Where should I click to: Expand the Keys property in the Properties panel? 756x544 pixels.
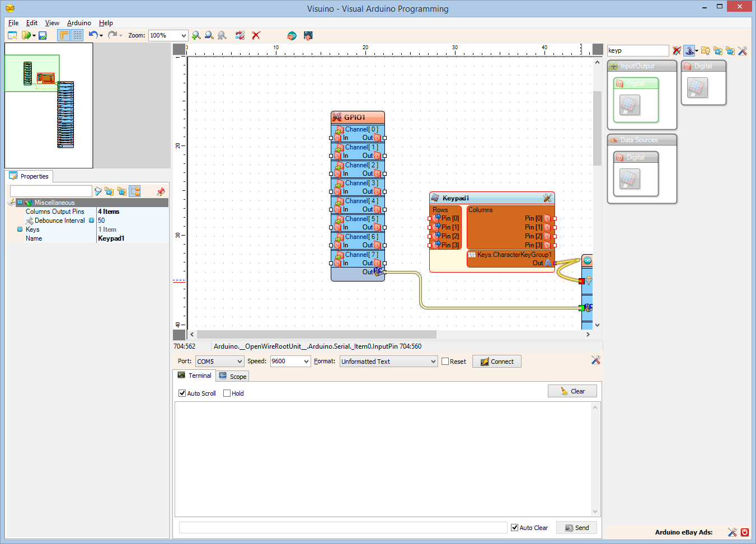21,229
